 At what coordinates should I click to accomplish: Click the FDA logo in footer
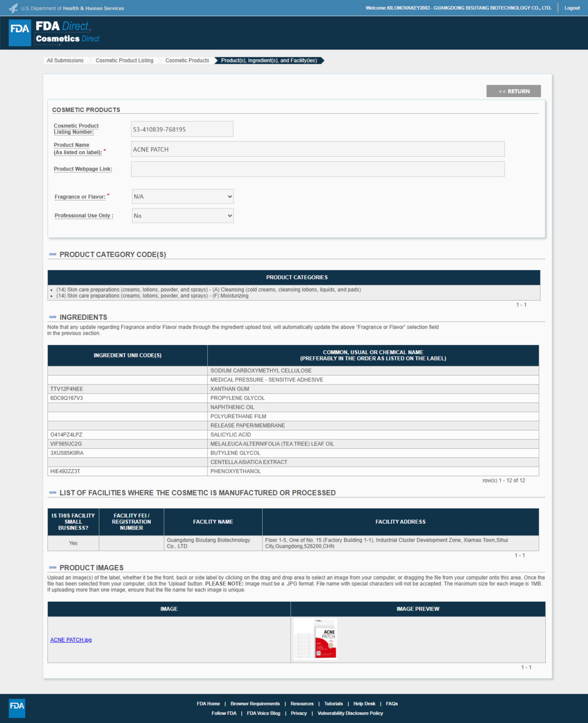17,708
